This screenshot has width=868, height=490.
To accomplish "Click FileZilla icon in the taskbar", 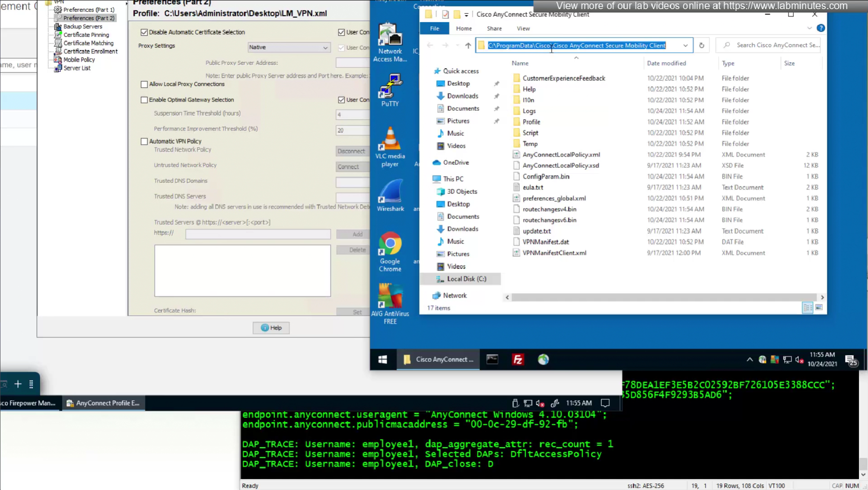I will tap(518, 359).
